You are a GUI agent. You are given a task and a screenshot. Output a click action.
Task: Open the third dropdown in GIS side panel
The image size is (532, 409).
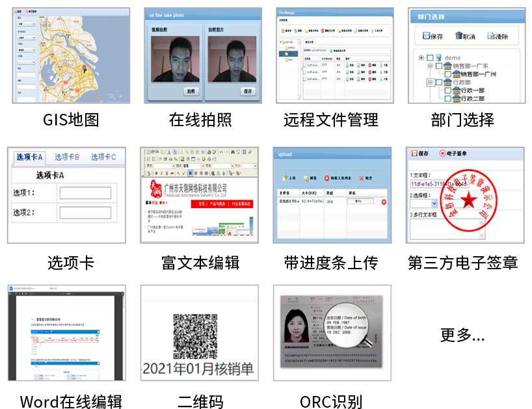[x=26, y=50]
